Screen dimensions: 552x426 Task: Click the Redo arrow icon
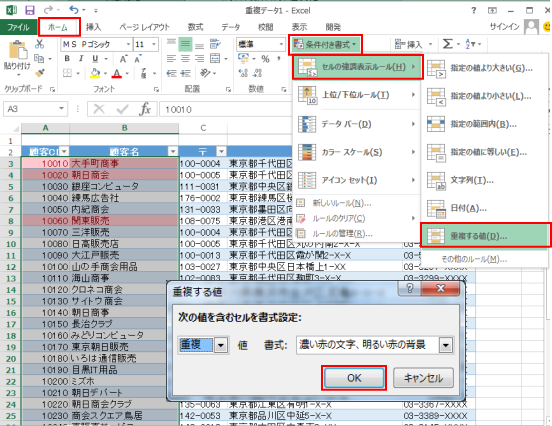(49, 10)
